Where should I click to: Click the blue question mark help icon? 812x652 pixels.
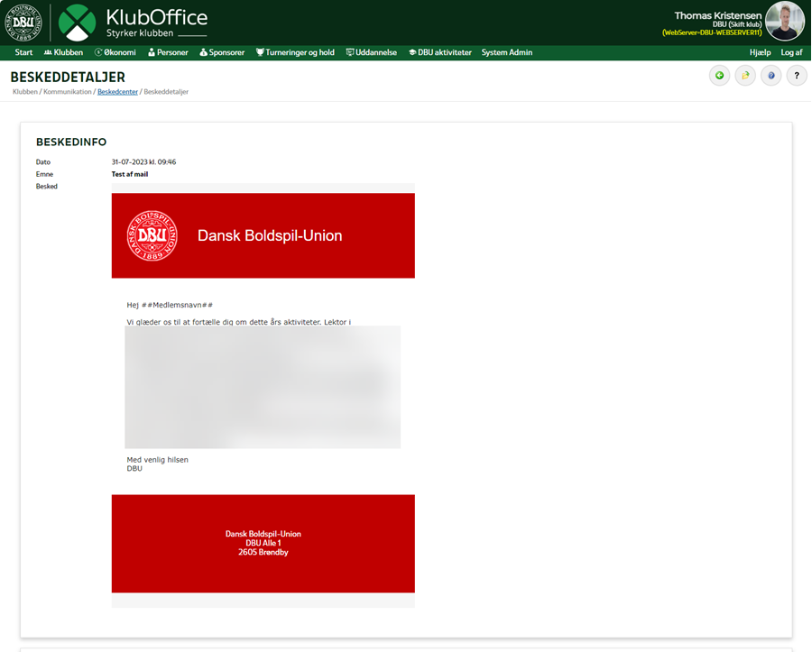tap(770, 76)
